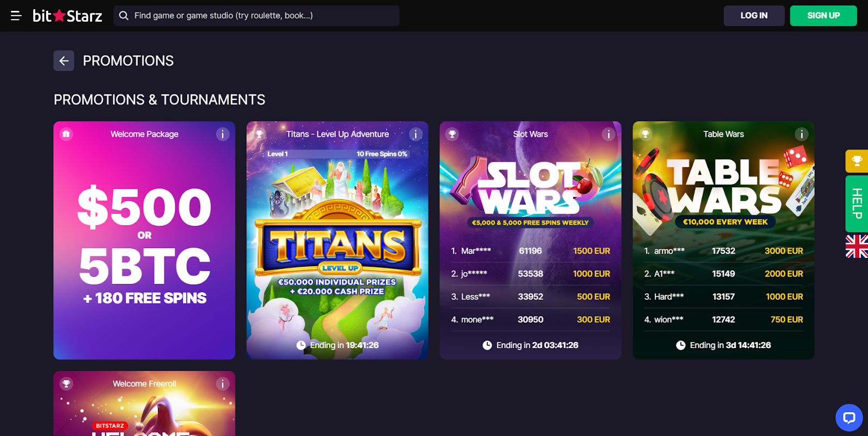Viewport: 868px width, 436px height.
Task: Select Slot Wars leaderboard row 'mone***'
Action: (x=531, y=319)
